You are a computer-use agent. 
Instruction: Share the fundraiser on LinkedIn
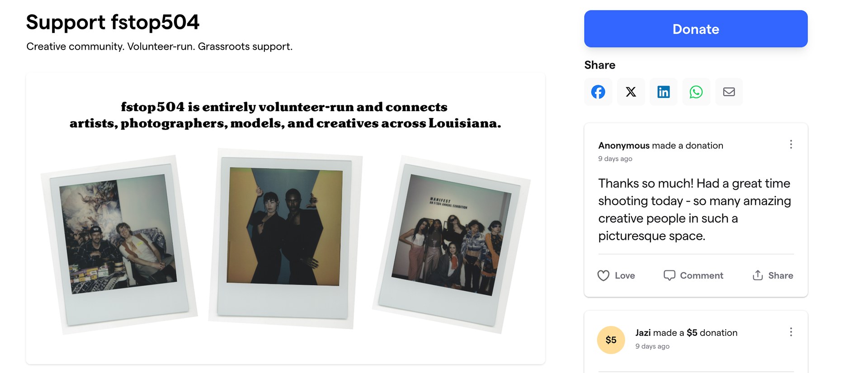(663, 92)
